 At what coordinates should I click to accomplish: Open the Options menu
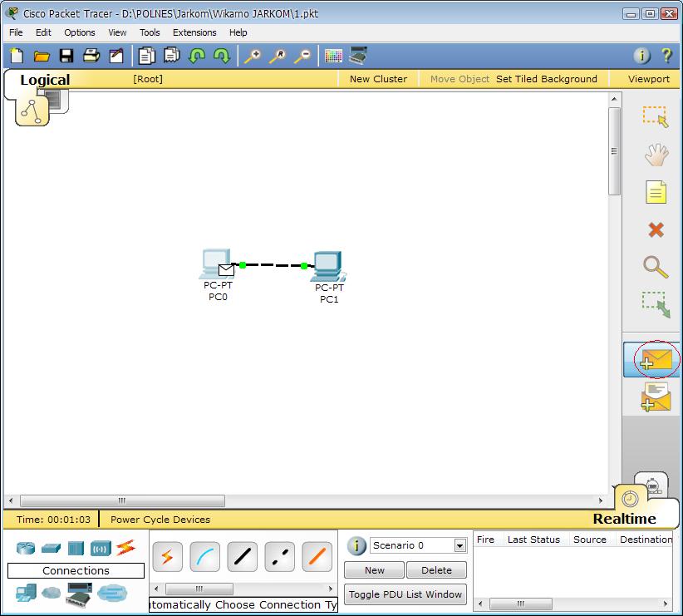coord(80,32)
